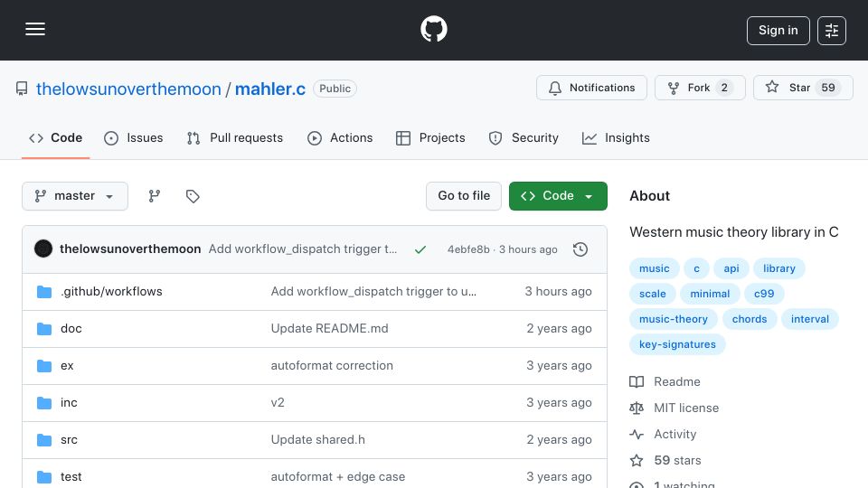The height and width of the screenshot is (488, 868).
Task: Select the library topic tag
Action: pyautogui.click(x=778, y=268)
